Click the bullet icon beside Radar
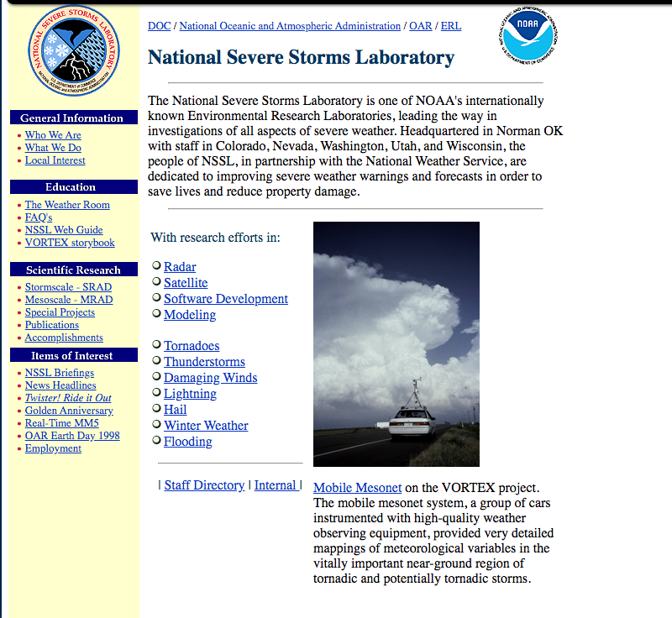The image size is (672, 618). (x=156, y=266)
